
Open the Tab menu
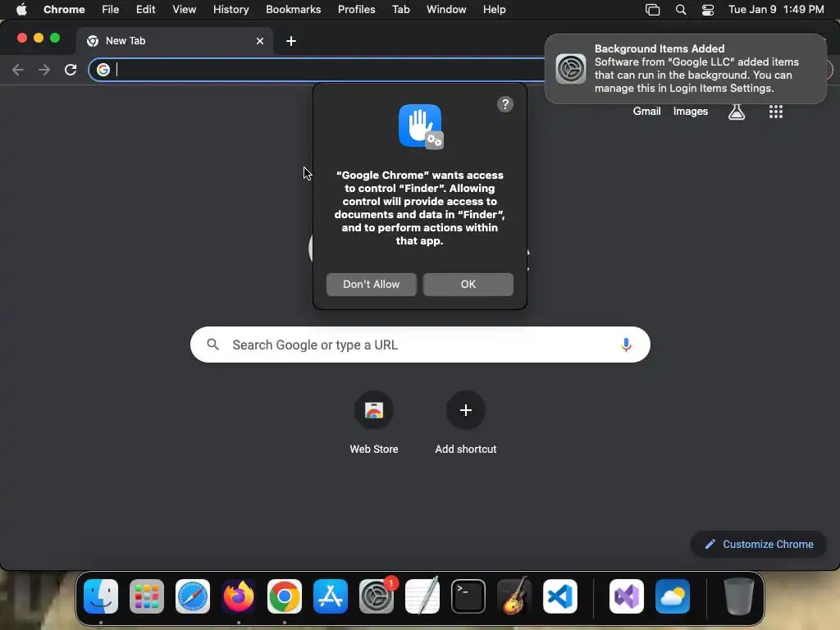tap(401, 10)
